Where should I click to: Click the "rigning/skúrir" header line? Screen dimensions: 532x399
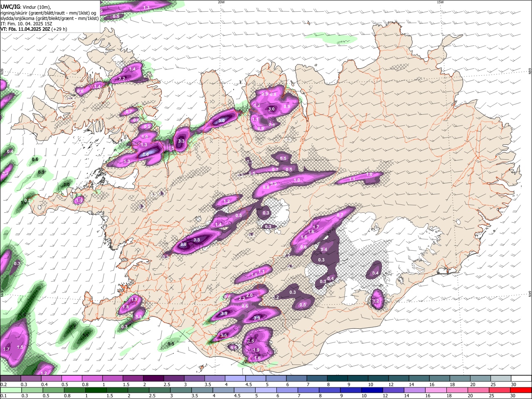(x=48, y=12)
